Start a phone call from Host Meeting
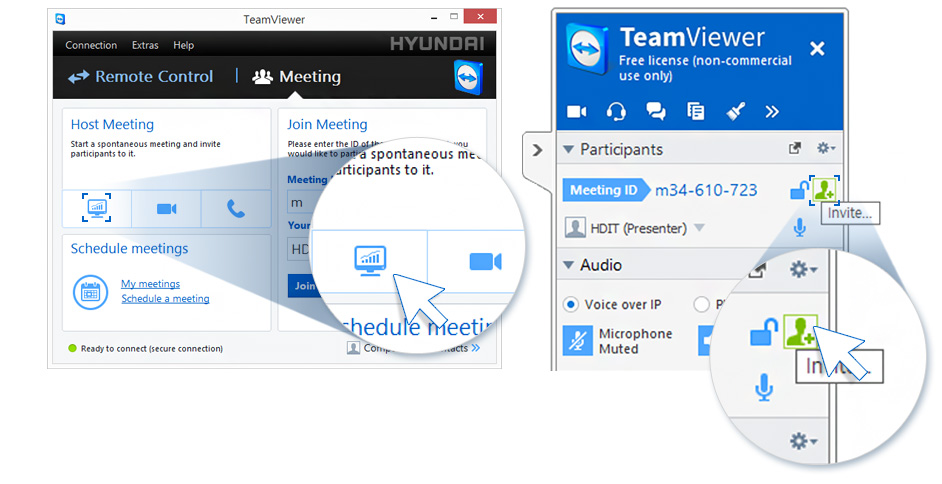 point(236,208)
